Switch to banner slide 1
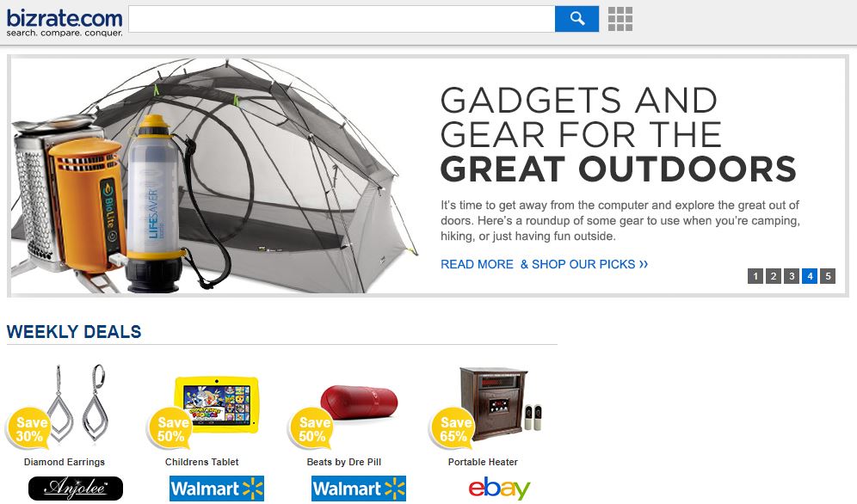Screen dimensions: 857x504 [x=755, y=276]
